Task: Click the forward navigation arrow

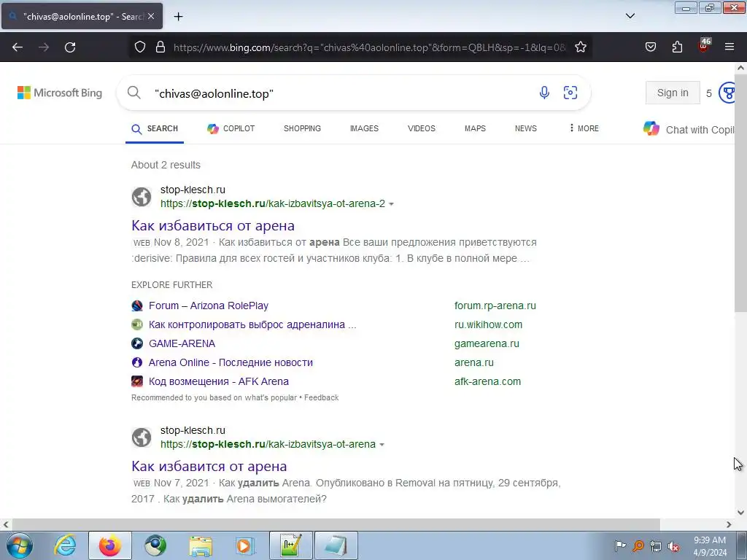Action: pos(44,47)
